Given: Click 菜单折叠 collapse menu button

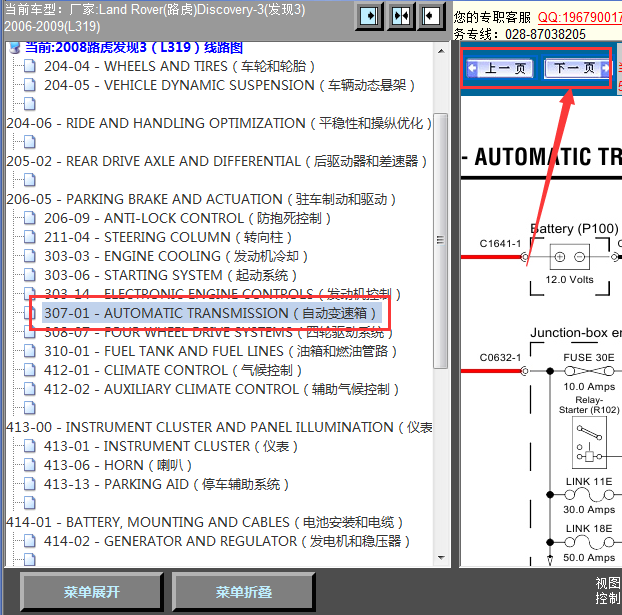Looking at the screenshot, I should point(244,592).
